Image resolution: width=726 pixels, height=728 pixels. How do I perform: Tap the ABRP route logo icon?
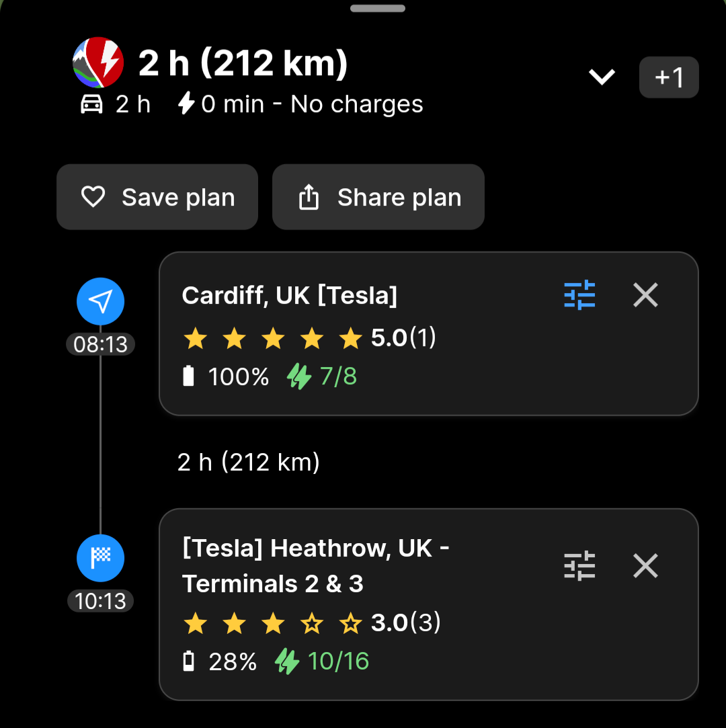(x=98, y=63)
